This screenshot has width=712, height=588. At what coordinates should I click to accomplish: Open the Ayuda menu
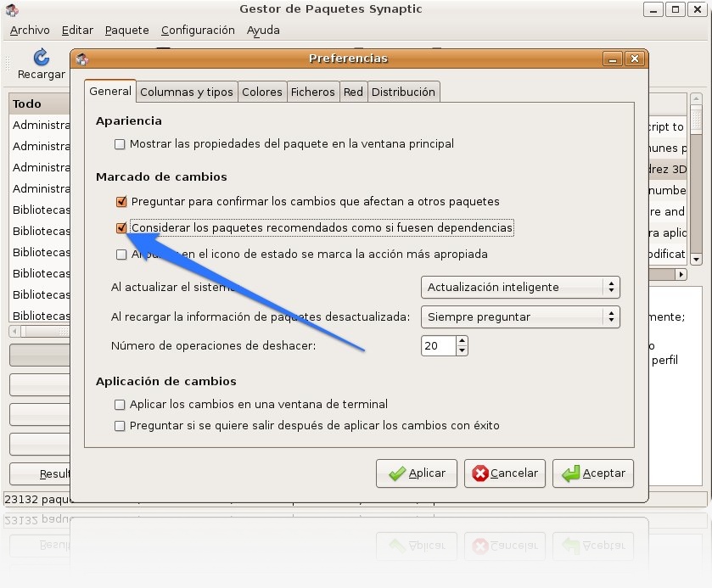coord(263,31)
